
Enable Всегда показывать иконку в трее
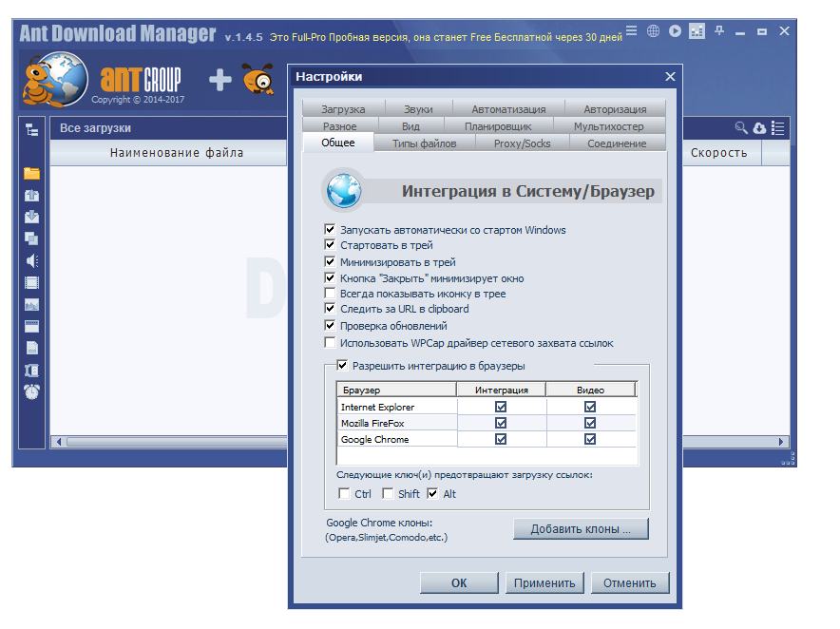coord(330,294)
